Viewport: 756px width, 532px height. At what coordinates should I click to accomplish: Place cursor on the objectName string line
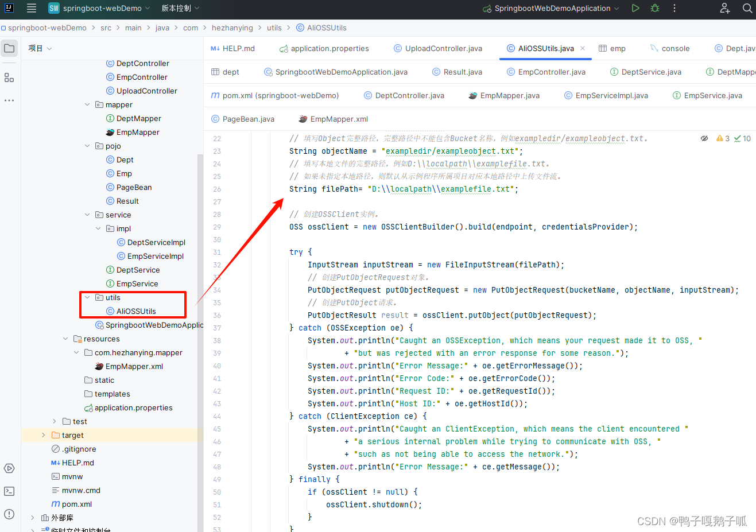406,151
